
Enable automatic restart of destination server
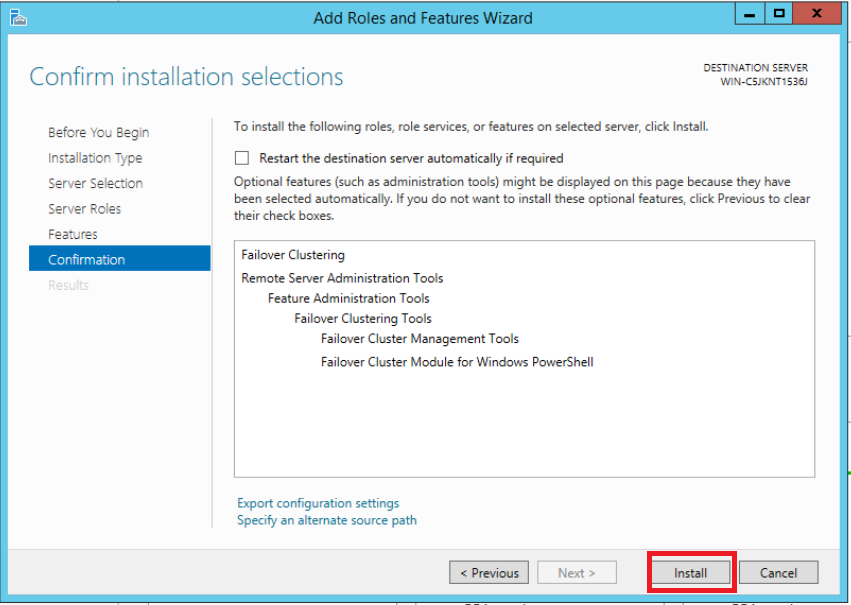241,158
